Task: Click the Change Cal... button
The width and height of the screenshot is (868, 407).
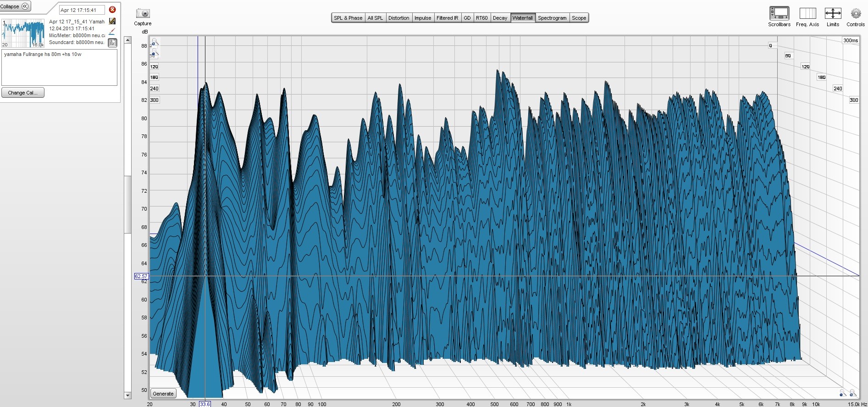Action: point(23,93)
